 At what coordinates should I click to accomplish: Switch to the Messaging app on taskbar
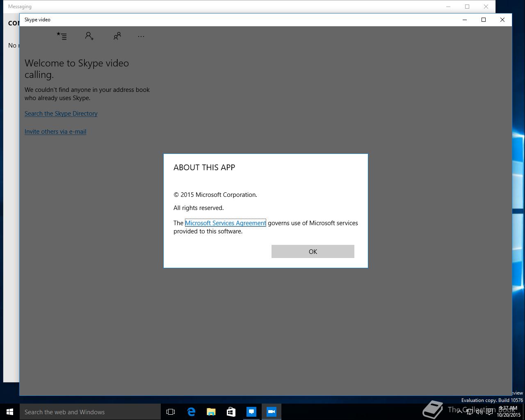pos(251,412)
